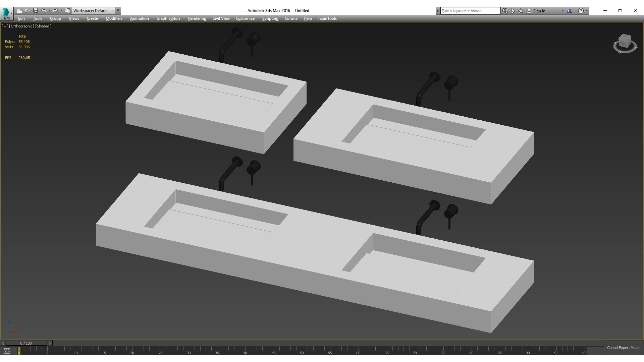Open the Modifiers menu

[x=114, y=18]
